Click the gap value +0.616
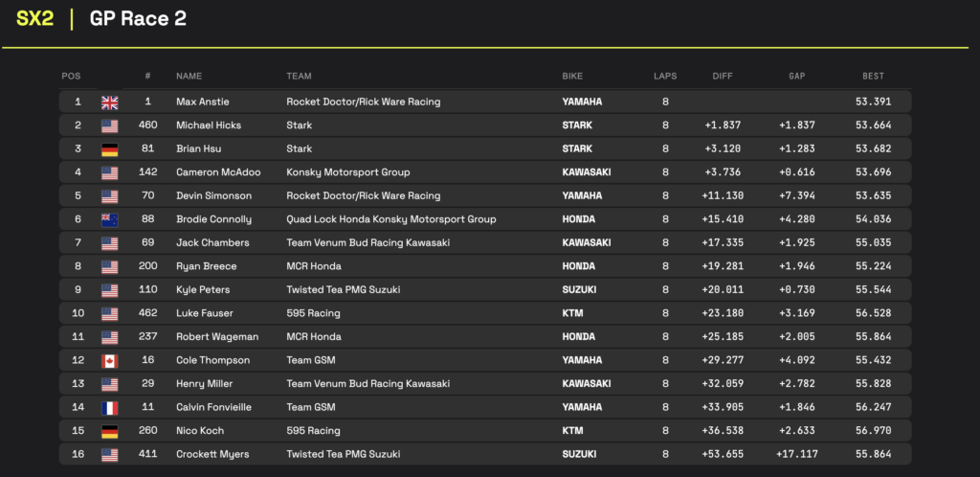Image resolution: width=980 pixels, height=477 pixels. 797,172
